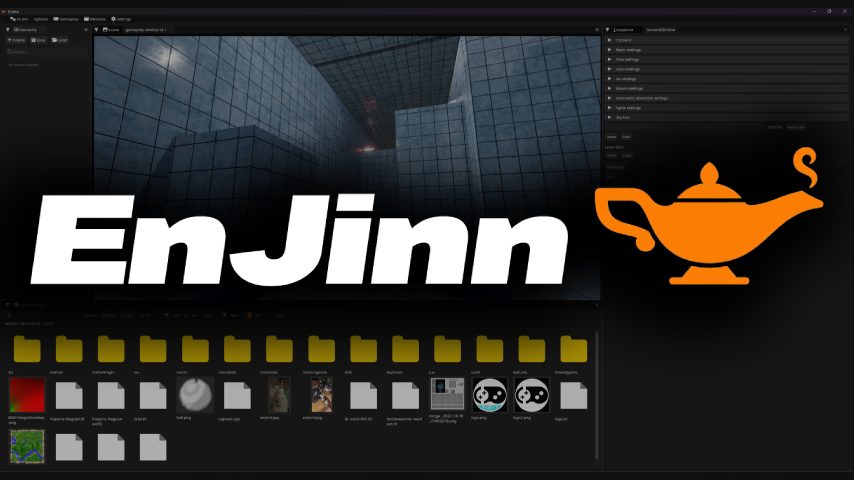Select the logs.txt file icon
854x480 pixels.
[x=574, y=396]
